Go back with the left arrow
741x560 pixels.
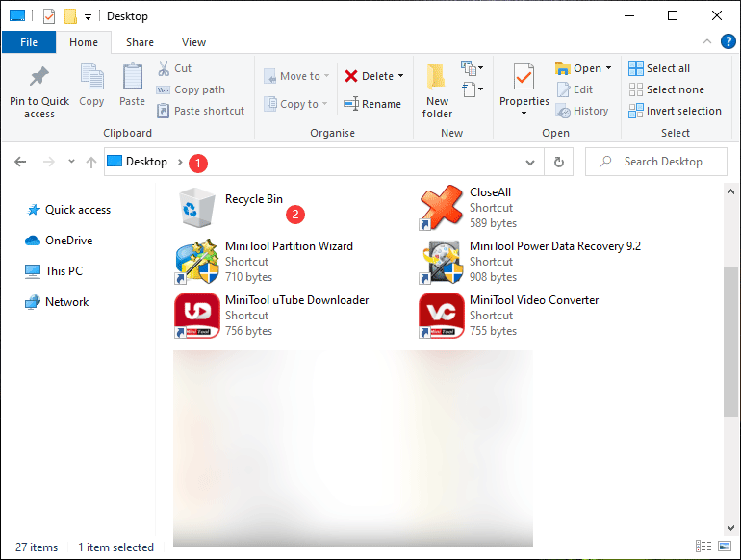click(x=20, y=162)
